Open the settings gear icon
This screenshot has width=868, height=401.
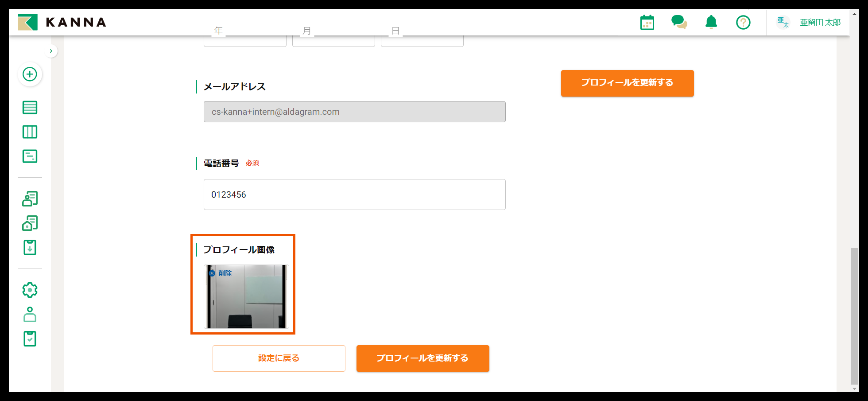tap(30, 290)
